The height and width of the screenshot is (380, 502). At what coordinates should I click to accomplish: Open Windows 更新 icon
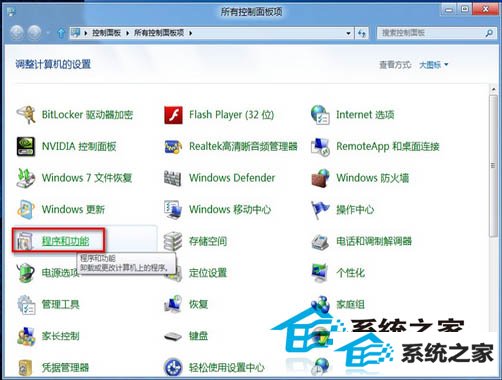(26, 209)
